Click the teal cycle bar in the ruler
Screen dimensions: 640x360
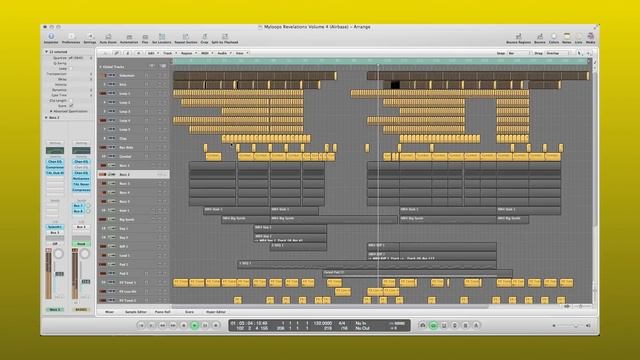point(381,61)
